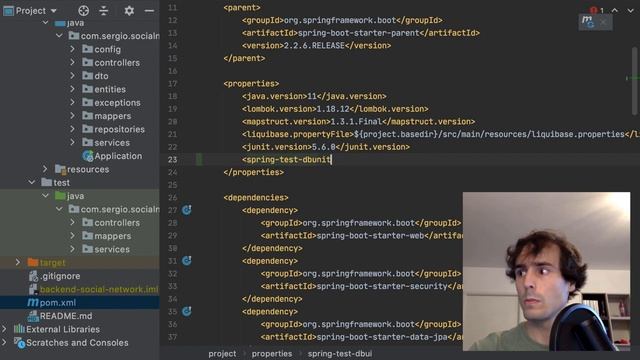Select the .gitignore file
640x360 pixels.
click(x=60, y=276)
